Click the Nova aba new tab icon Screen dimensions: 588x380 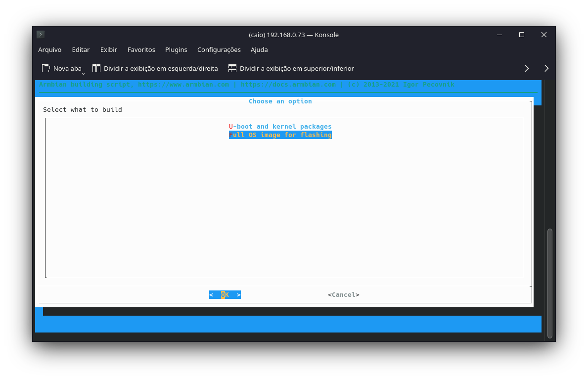coord(46,68)
